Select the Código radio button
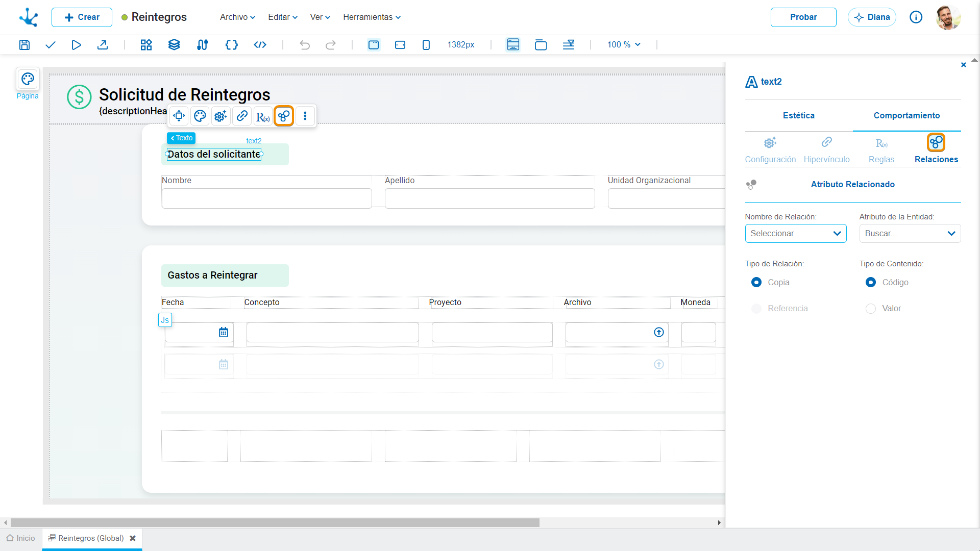 click(x=871, y=283)
